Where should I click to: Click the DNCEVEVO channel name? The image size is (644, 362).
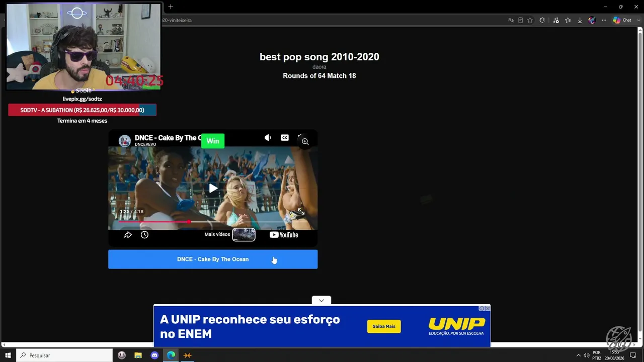click(x=145, y=144)
